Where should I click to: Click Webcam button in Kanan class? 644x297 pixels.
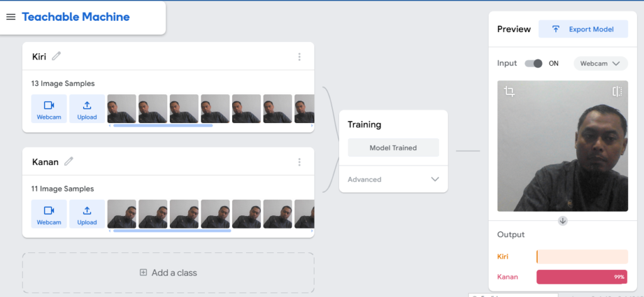pyautogui.click(x=49, y=213)
